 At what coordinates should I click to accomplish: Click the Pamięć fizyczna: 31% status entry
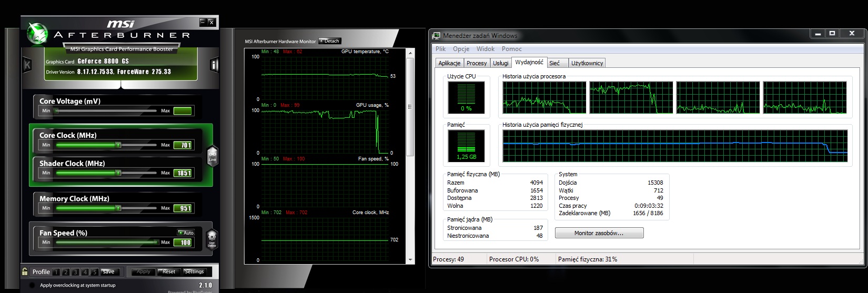pos(588,259)
